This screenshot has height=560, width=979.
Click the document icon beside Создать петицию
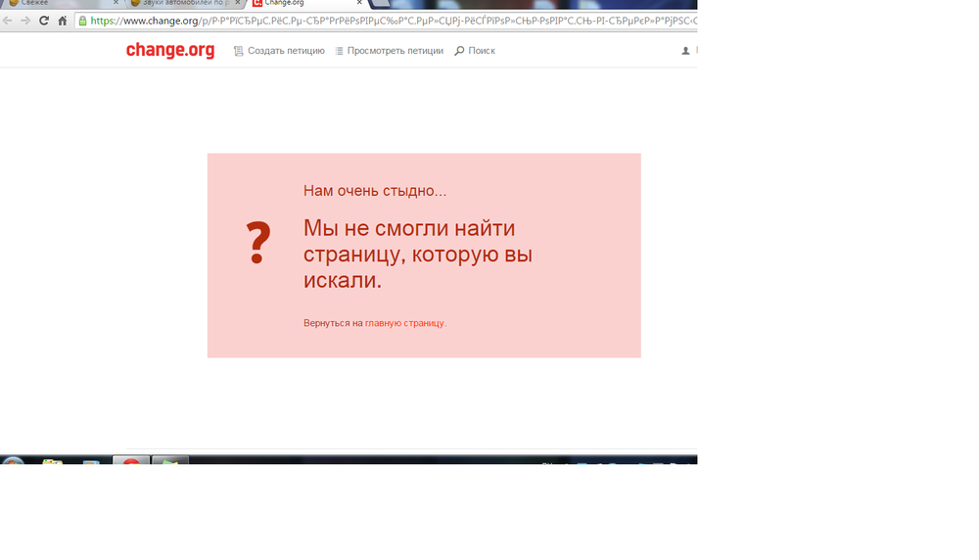238,51
